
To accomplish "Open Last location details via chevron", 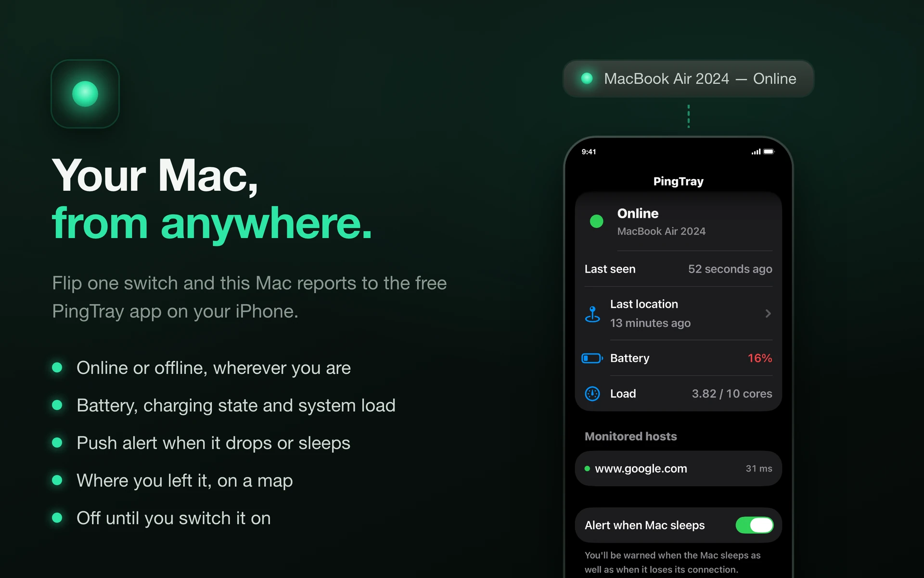I will [x=768, y=314].
